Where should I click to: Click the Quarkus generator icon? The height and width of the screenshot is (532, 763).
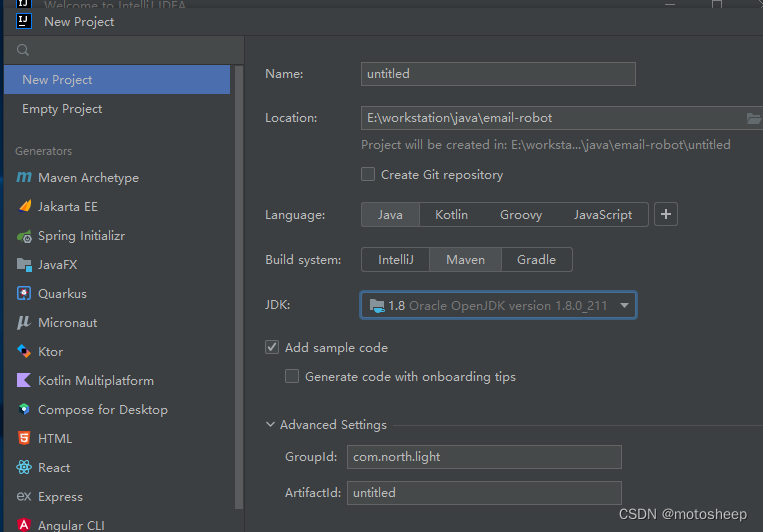[24, 294]
